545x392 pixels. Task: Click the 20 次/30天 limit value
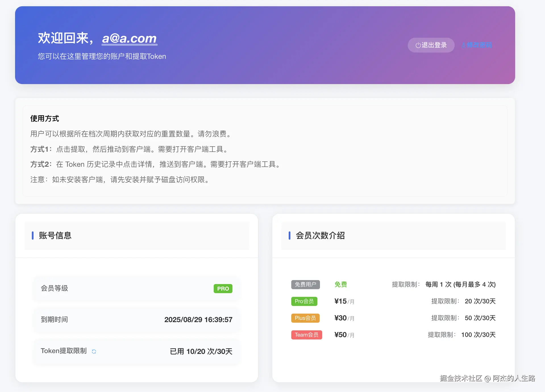click(x=480, y=301)
